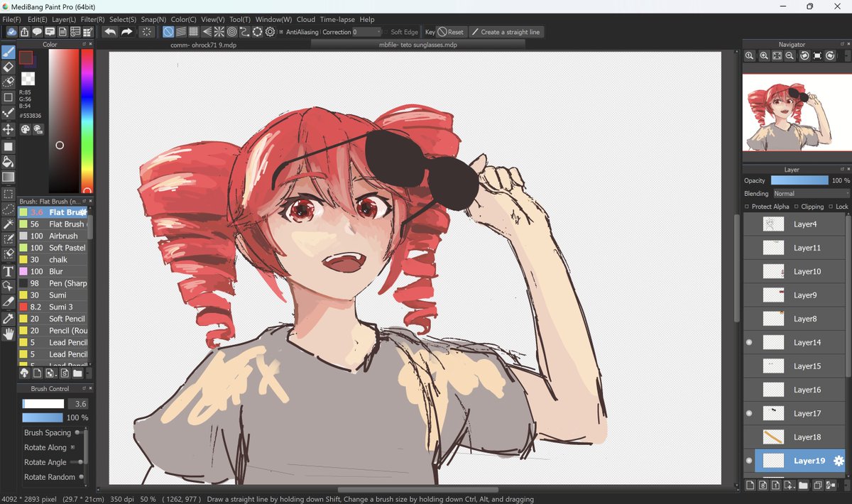The image size is (852, 504).
Task: Select the Hand tool
Action: [9, 334]
